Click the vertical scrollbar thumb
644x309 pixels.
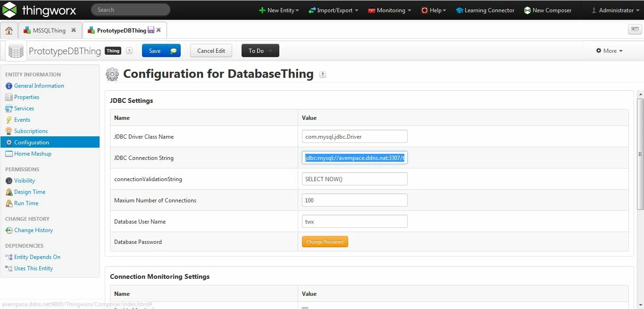640,154
